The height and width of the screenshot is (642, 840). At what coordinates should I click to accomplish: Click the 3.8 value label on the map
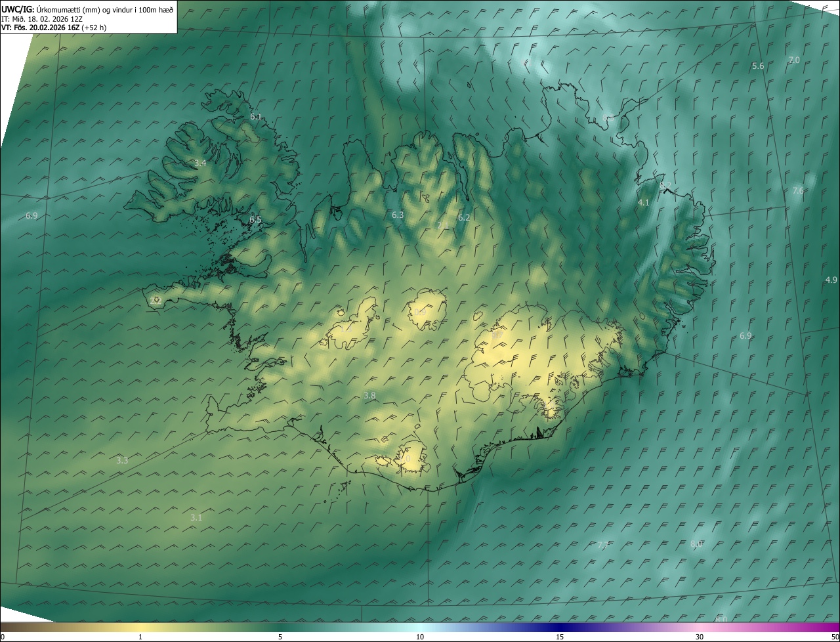[x=369, y=396]
